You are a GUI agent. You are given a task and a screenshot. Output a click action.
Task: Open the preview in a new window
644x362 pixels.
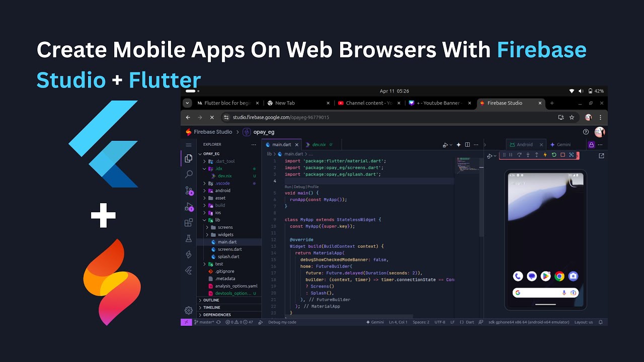[x=601, y=156]
